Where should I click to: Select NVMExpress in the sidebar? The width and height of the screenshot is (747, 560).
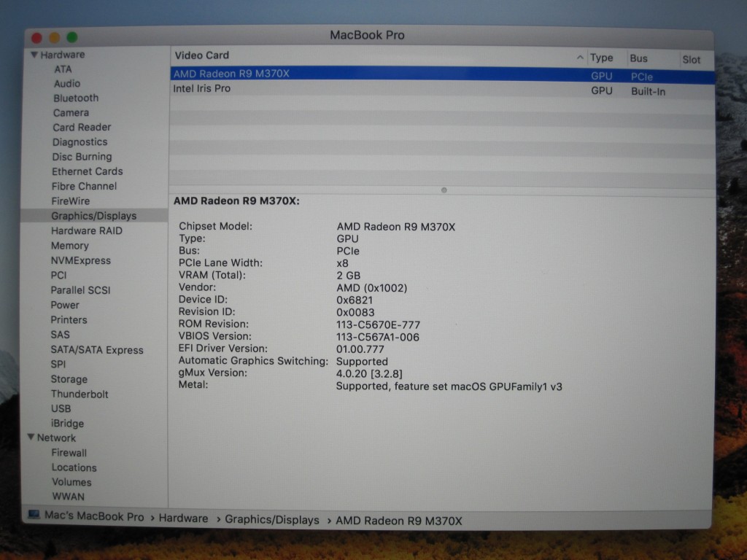(80, 260)
